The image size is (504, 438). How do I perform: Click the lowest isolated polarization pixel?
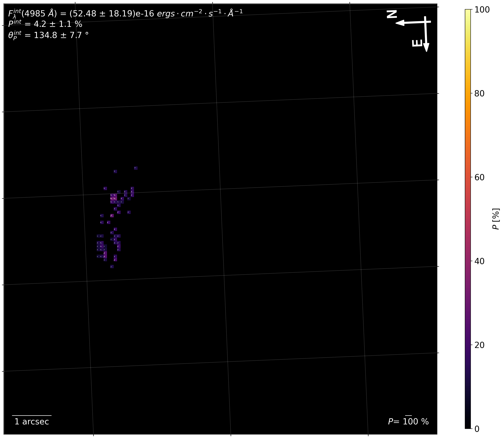112,266
